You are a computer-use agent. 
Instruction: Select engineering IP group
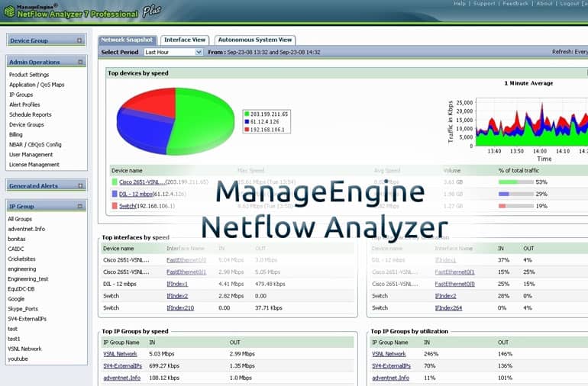tap(21, 269)
